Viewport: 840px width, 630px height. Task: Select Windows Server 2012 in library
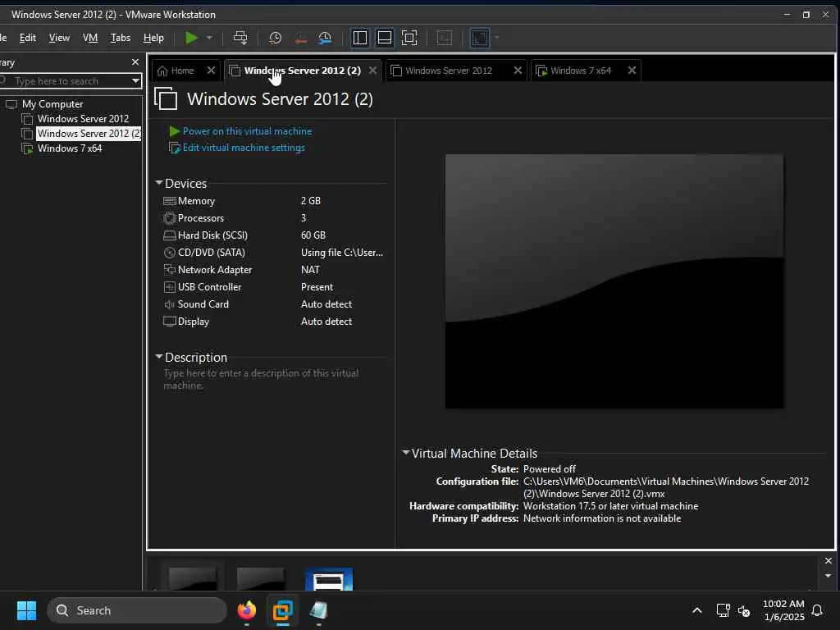tap(83, 119)
